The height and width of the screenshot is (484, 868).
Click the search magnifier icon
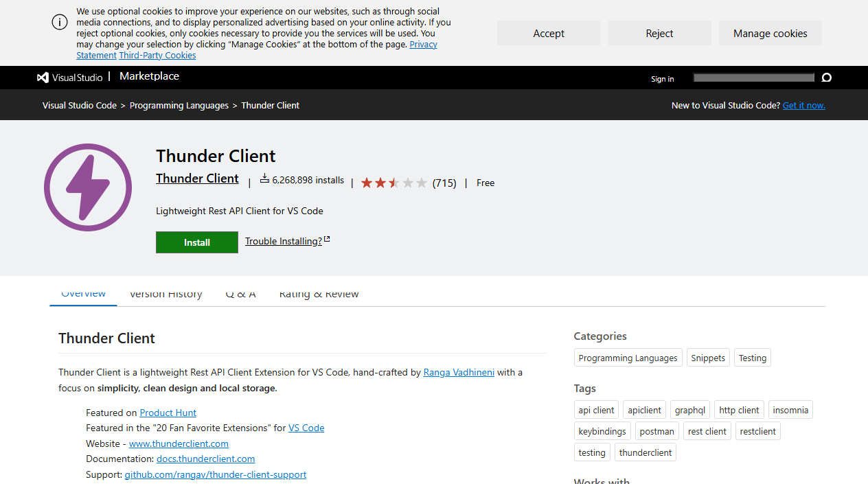[826, 78]
